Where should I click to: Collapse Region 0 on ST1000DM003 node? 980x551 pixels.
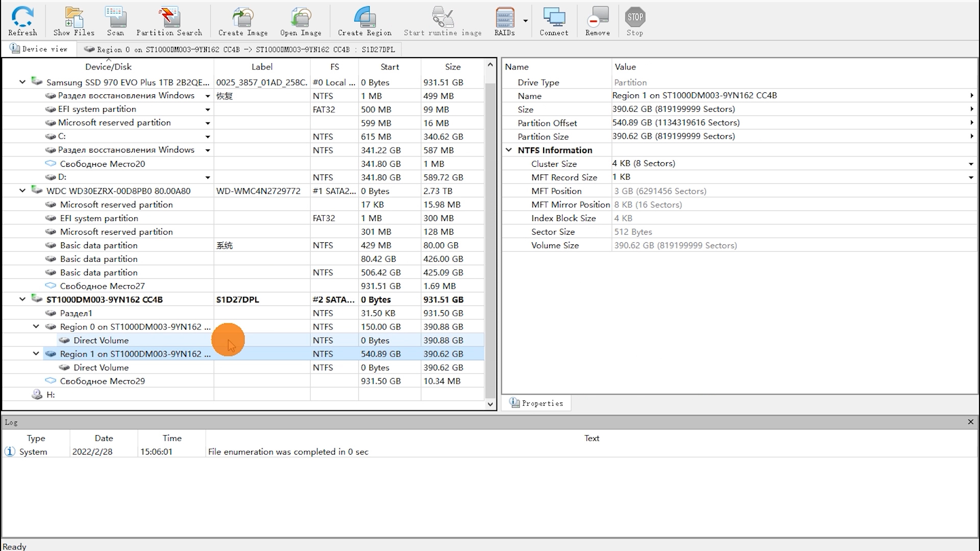tap(36, 327)
